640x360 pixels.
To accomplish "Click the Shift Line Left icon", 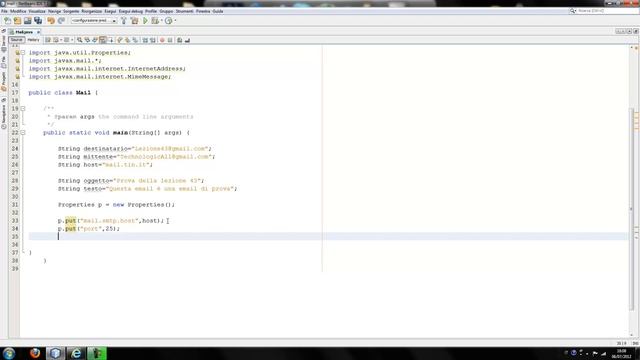I will point(145,40).
